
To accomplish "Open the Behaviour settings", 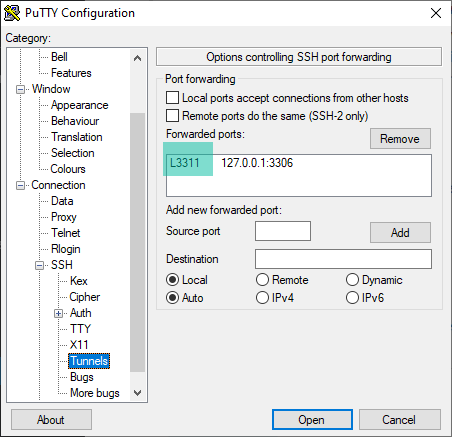I will (75, 121).
